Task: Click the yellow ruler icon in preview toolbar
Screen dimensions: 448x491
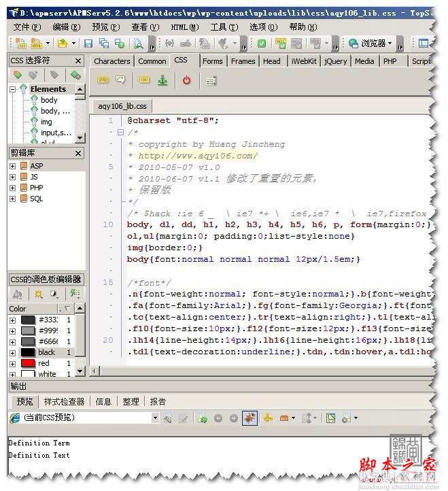Action: (268, 418)
